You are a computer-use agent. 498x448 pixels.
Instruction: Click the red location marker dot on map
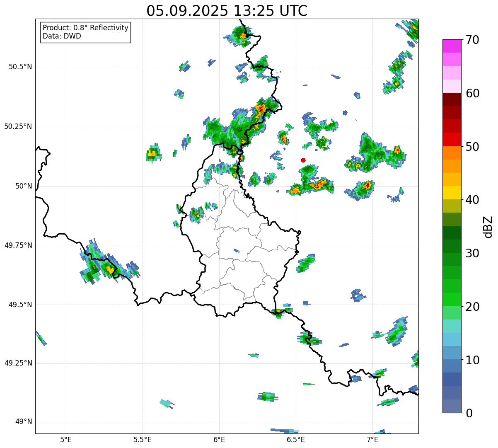303,160
